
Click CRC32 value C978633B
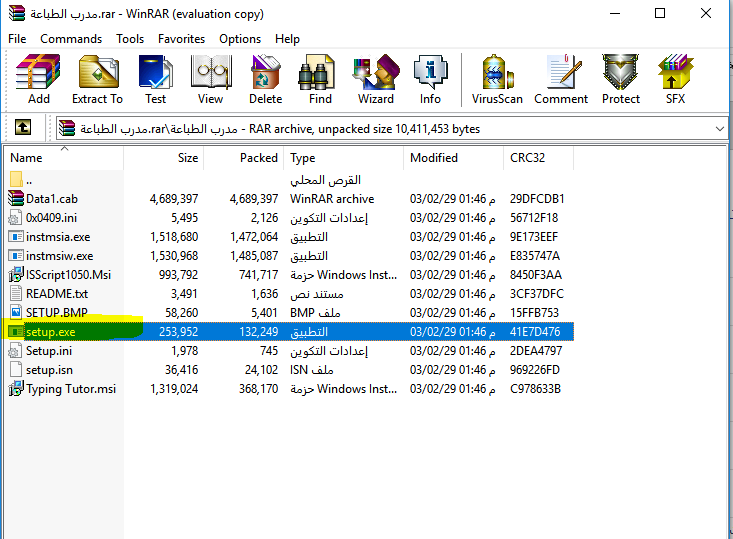(x=535, y=389)
